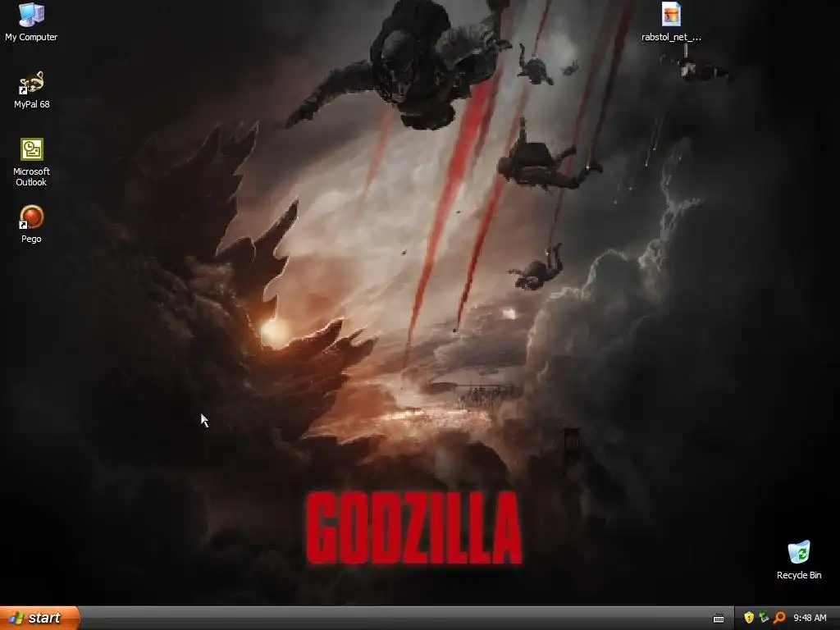Click the keyboard language bar icon

(x=719, y=619)
